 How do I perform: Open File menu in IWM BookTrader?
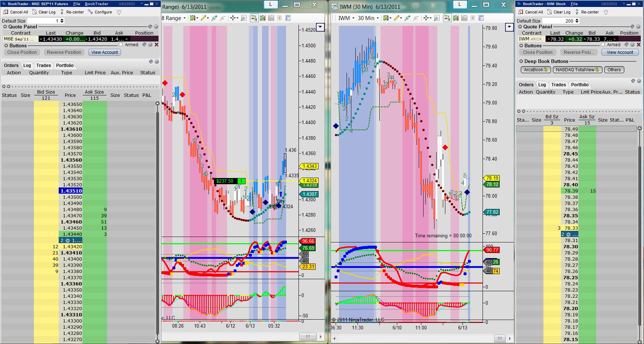click(x=574, y=4)
